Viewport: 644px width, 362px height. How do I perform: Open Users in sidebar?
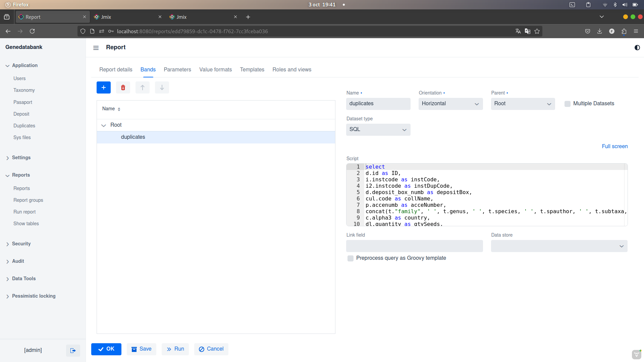pyautogui.click(x=19, y=78)
